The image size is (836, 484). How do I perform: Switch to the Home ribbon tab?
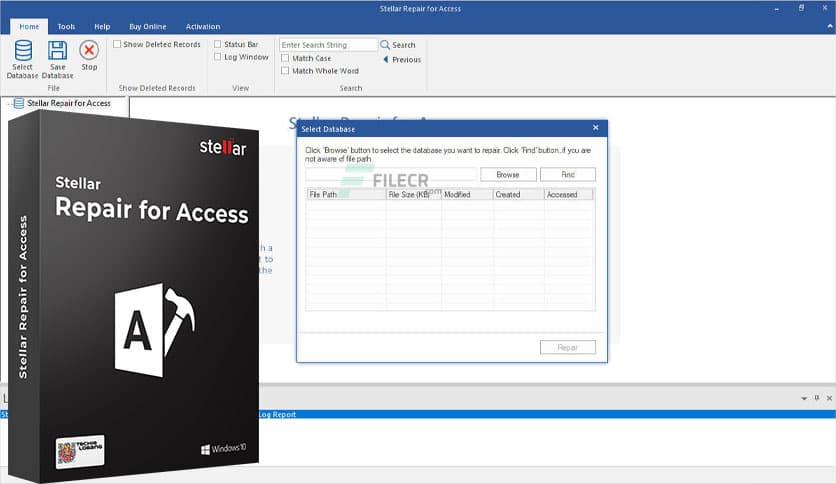29,26
